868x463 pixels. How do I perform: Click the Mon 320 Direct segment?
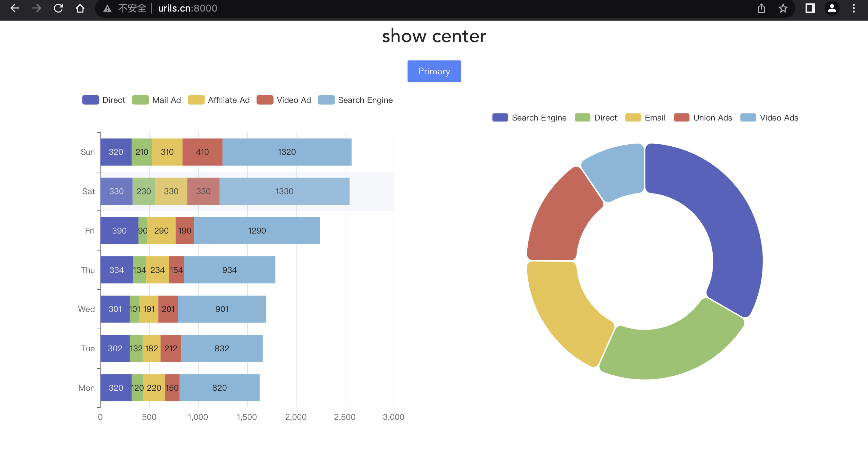pos(116,388)
